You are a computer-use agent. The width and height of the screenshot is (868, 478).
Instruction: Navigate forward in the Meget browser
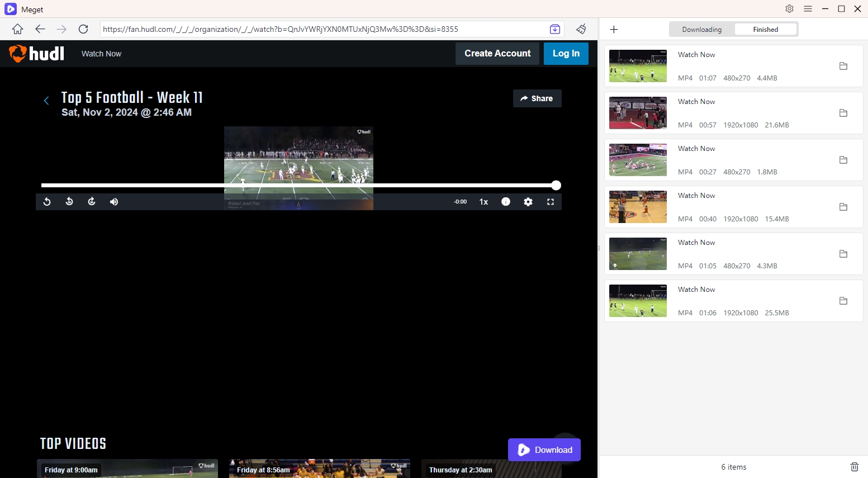tap(61, 29)
